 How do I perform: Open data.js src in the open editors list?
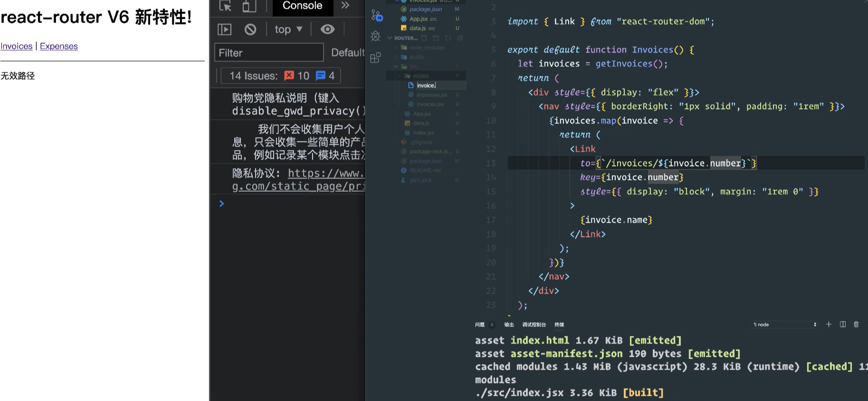pos(422,28)
